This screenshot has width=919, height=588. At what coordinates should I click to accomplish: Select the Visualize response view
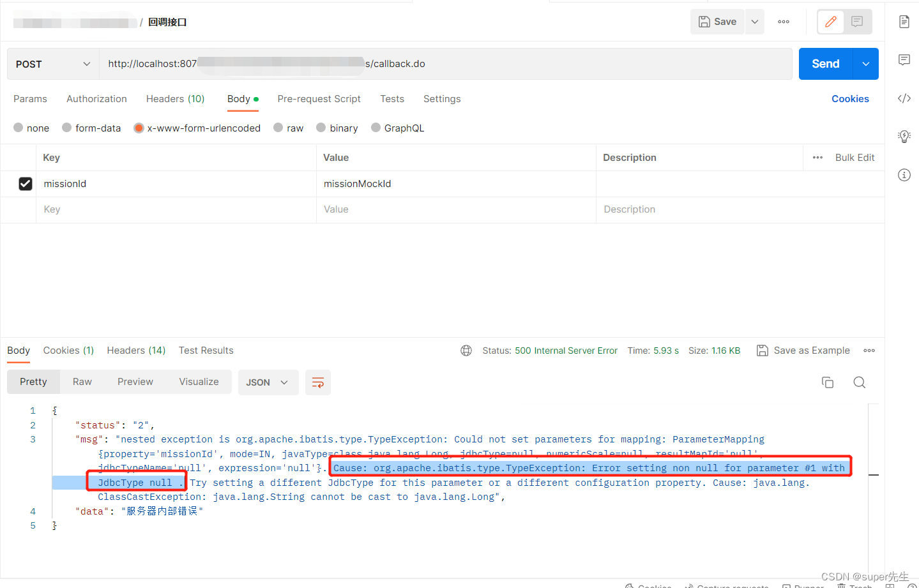pyautogui.click(x=199, y=382)
